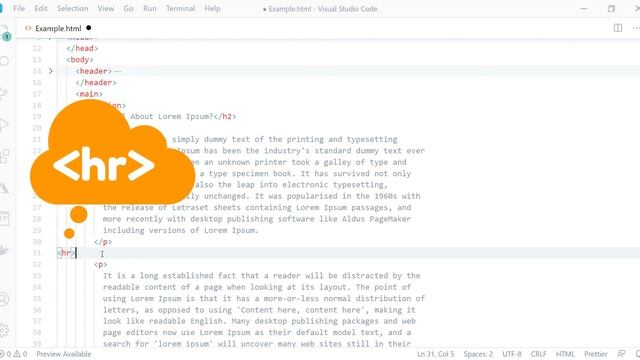Open the Accounts menu icon
The height and width of the screenshot is (360, 640).
click(x=4, y=299)
